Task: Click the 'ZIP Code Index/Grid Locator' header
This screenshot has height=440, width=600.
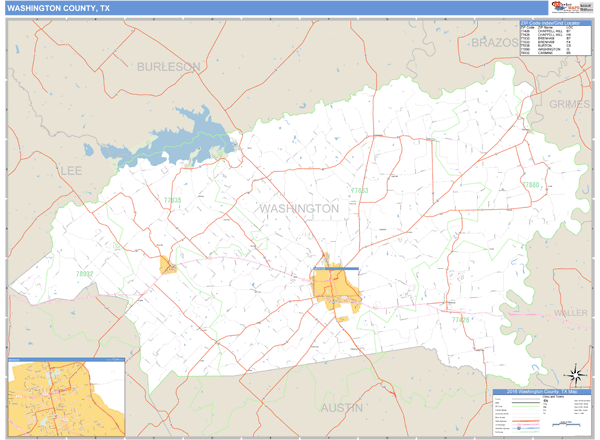Action: coord(555,23)
